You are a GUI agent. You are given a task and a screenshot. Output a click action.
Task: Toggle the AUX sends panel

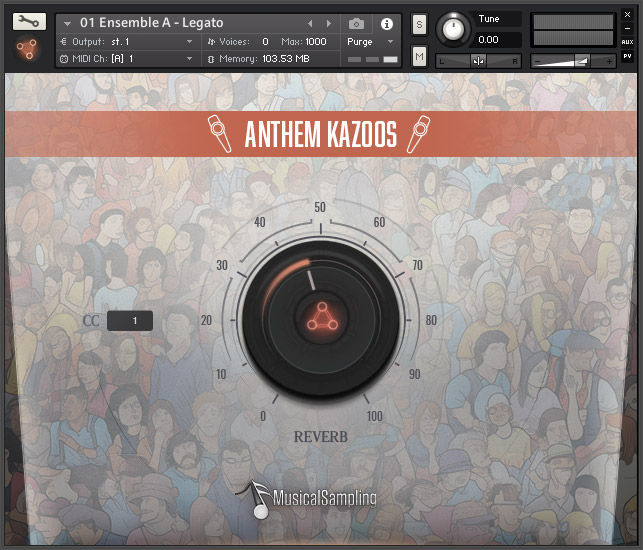pos(627,42)
